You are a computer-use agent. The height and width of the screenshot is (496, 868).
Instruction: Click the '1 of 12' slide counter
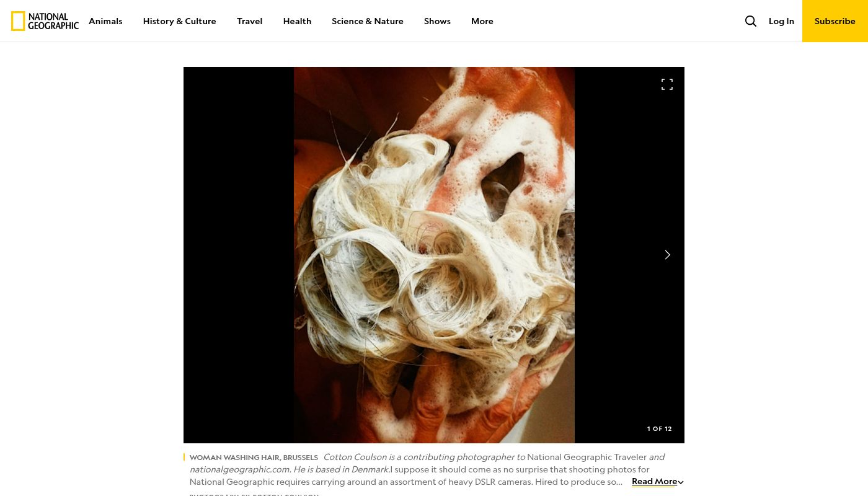[x=659, y=428]
